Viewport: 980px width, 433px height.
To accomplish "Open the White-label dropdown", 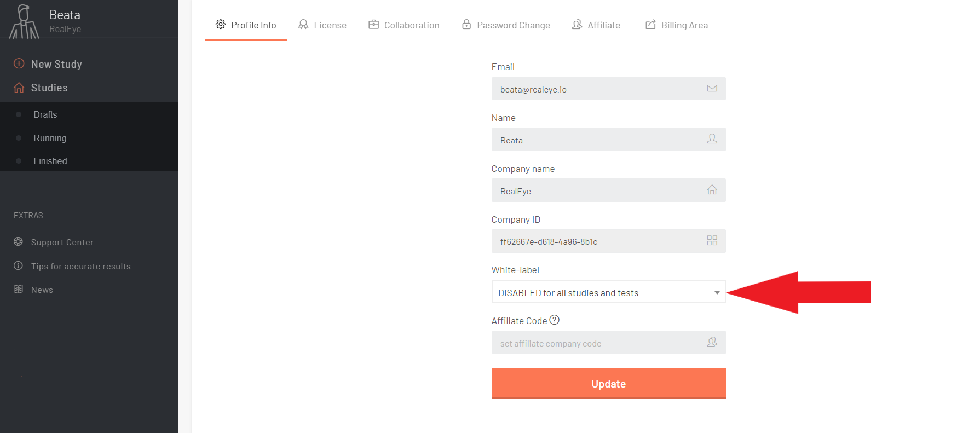I will pos(608,292).
